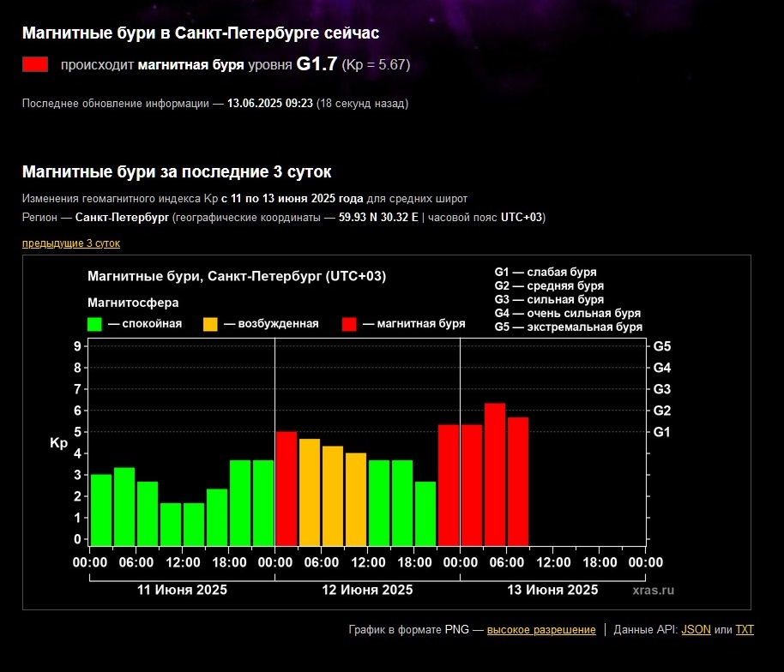The image size is (784, 672).
Task: Select the tallest red bar on 13 June
Action: (495, 475)
